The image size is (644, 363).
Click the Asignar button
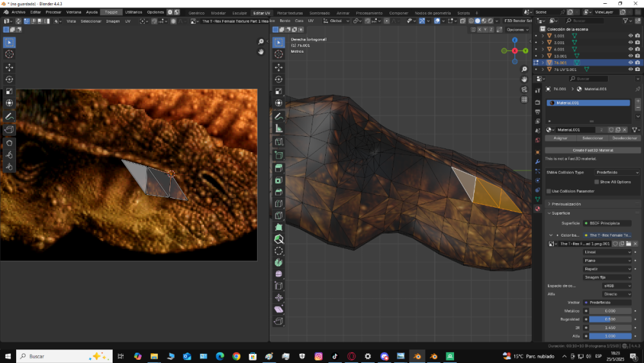pyautogui.click(x=560, y=138)
